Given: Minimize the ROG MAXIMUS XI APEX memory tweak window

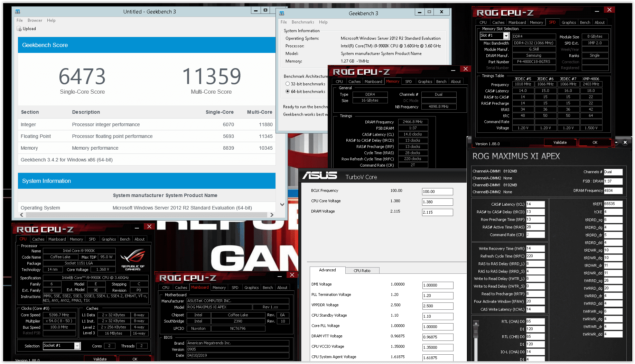Looking at the screenshot, I should tap(616, 142).
